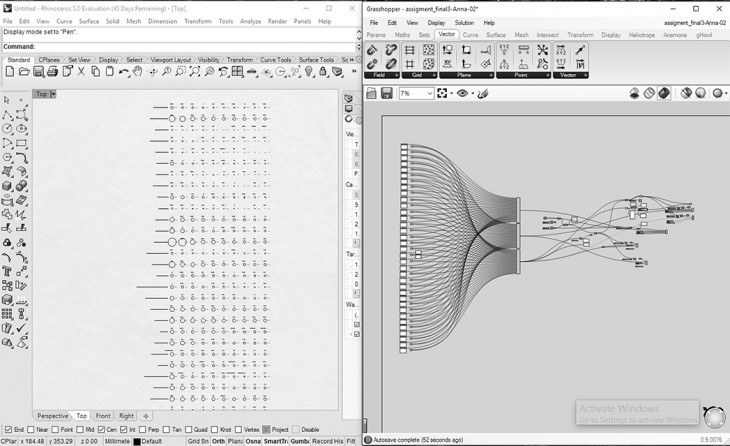Click the Cut scissors icon in Rhino
This screenshot has height=446, width=730.
click(81, 72)
